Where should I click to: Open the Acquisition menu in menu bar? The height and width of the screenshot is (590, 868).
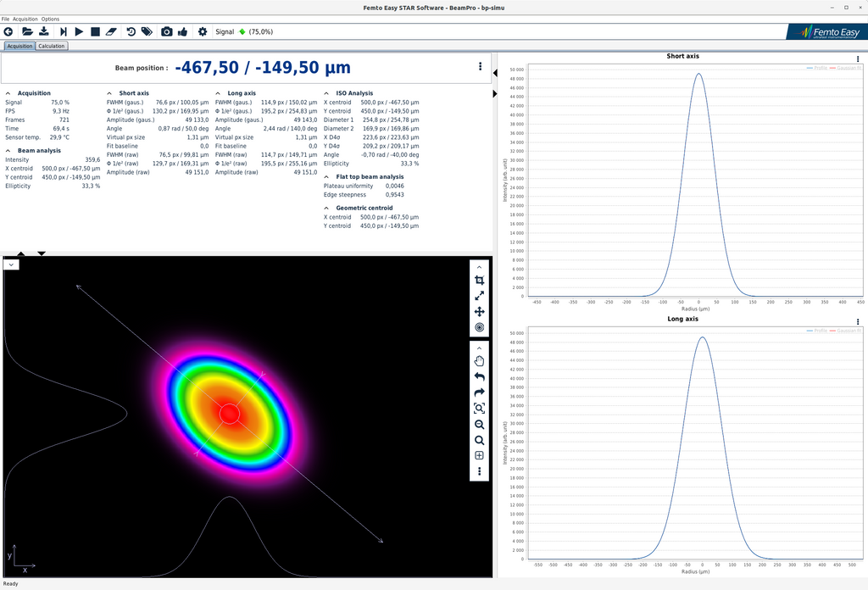pyautogui.click(x=25, y=19)
